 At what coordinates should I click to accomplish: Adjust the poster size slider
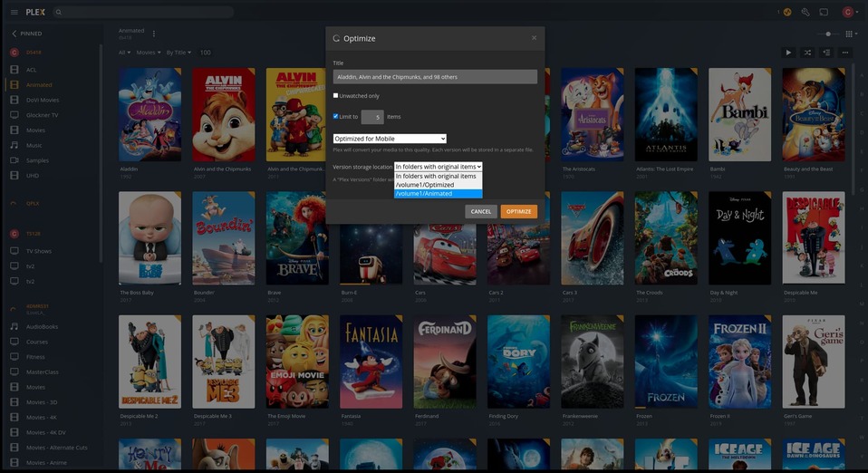click(828, 34)
